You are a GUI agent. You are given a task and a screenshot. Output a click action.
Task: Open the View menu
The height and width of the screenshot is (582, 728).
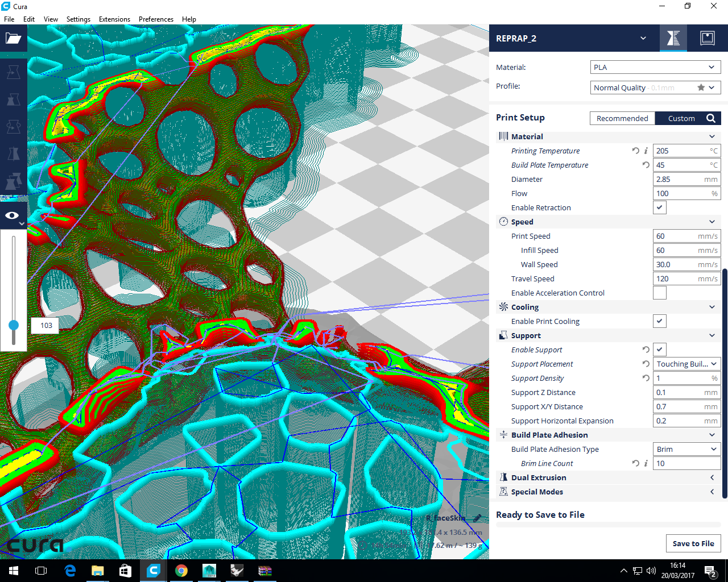51,19
